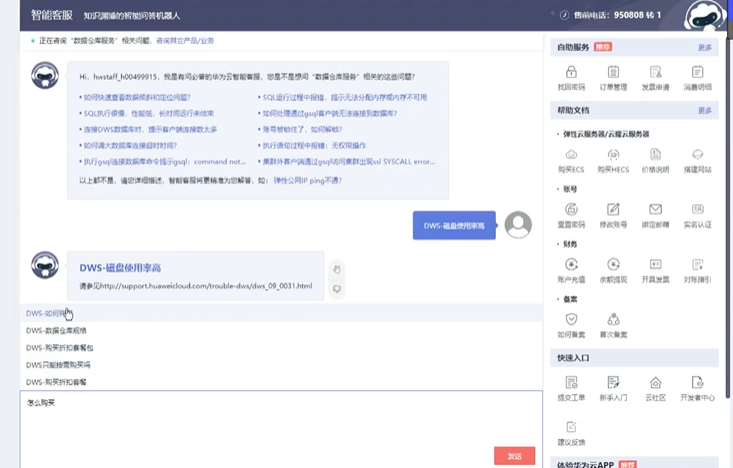Click the robot mascot in the header

(x=705, y=16)
